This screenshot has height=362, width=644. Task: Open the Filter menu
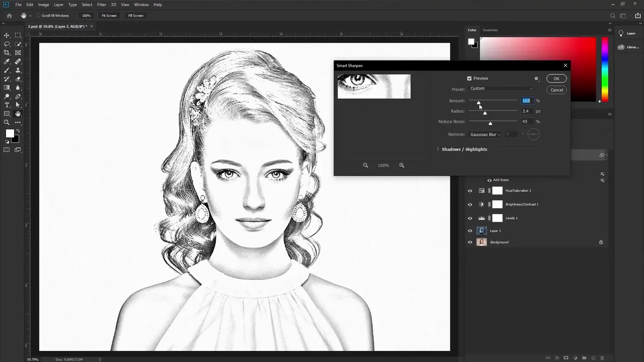(x=102, y=5)
